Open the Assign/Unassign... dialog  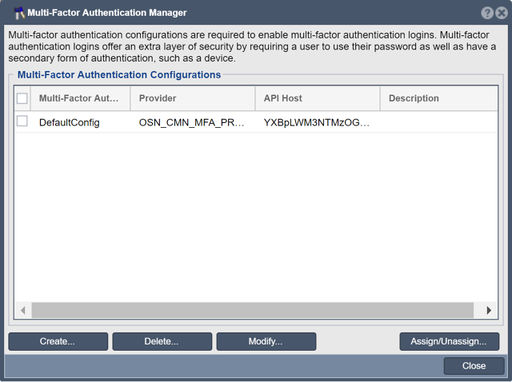(449, 341)
